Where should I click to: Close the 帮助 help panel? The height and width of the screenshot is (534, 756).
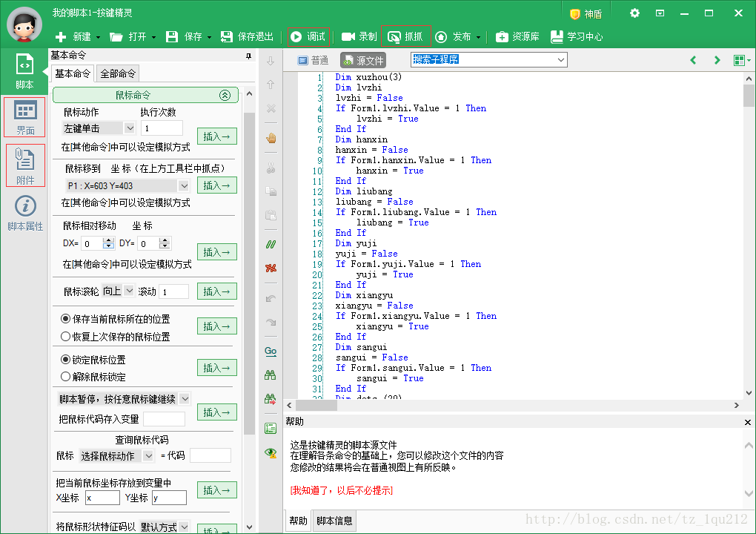pyautogui.click(x=747, y=422)
